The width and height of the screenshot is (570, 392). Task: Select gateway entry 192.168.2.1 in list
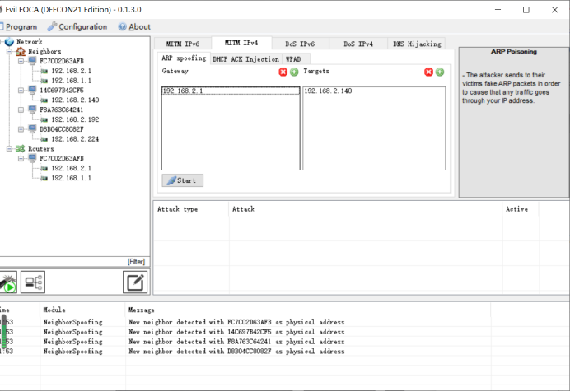click(x=231, y=91)
